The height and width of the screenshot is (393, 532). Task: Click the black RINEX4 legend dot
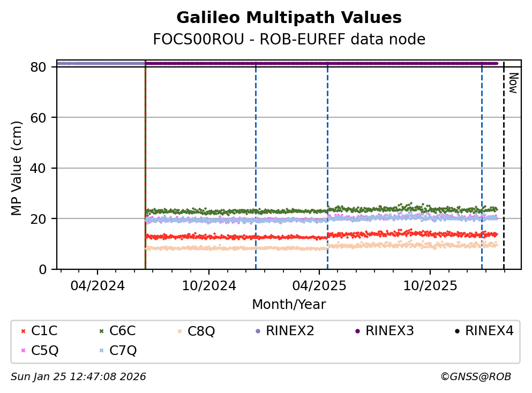click(456, 331)
